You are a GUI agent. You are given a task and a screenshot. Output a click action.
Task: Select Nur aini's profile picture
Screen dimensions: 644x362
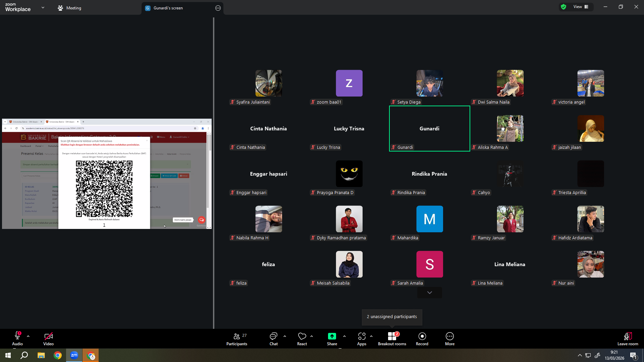tap(591, 264)
